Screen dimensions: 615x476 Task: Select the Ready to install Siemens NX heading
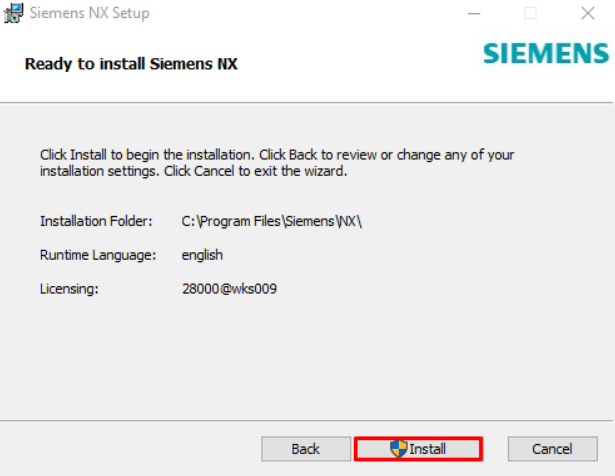coord(131,64)
